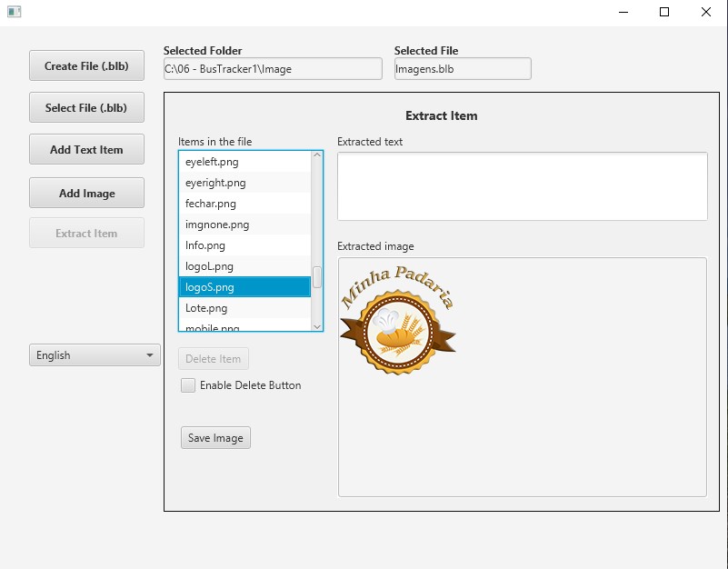728x569 pixels.
Task: Click the list scrollbar up arrow
Action: click(317, 155)
